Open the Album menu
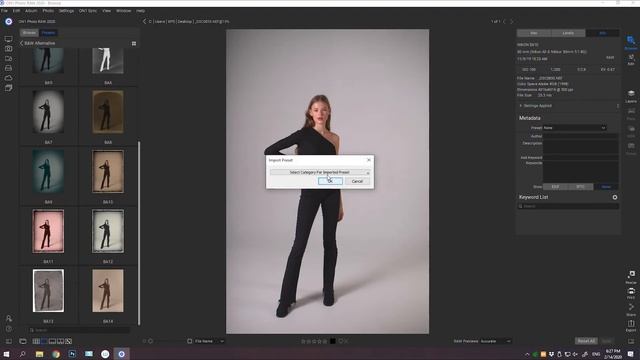 pos(31,11)
